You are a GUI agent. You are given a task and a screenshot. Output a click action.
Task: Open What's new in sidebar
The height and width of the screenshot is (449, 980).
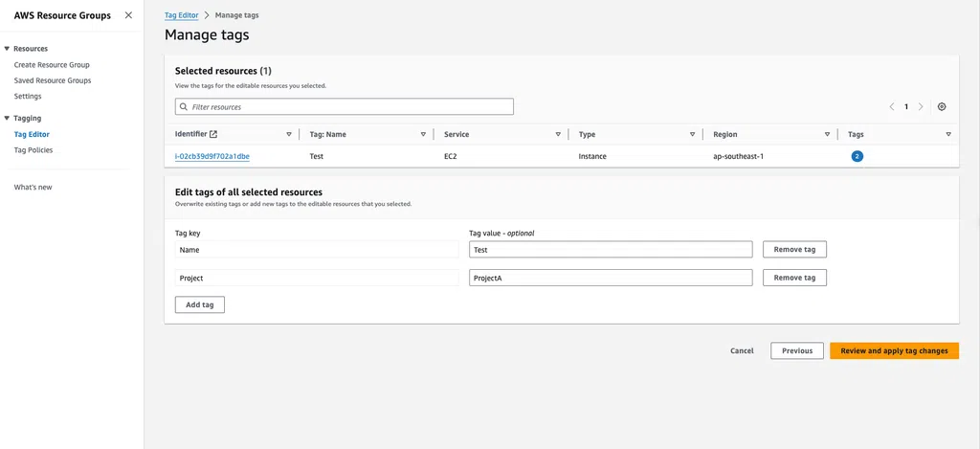(x=33, y=187)
